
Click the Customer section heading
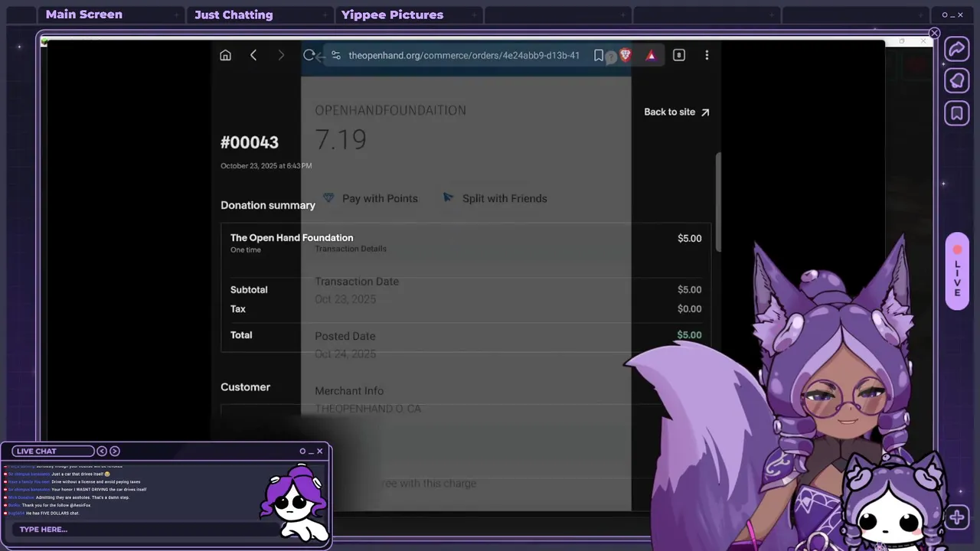[x=245, y=387]
